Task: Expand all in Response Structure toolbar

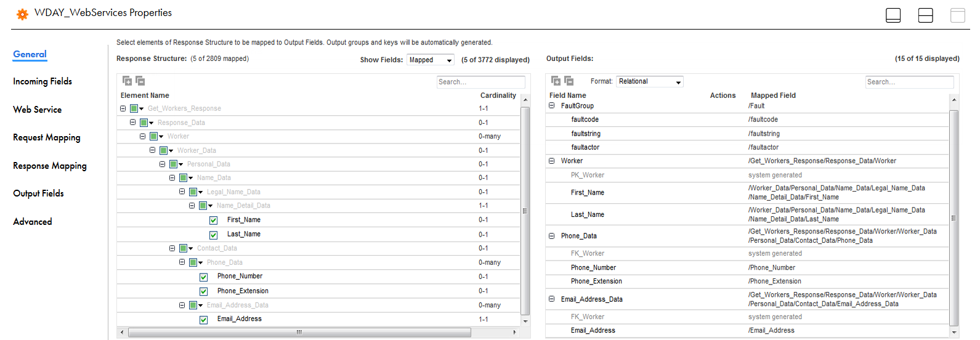Action: click(127, 81)
